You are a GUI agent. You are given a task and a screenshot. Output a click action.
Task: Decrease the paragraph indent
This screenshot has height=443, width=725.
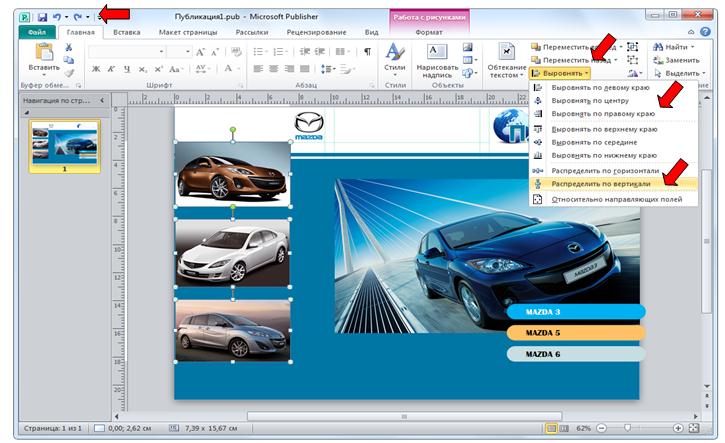tap(305, 52)
